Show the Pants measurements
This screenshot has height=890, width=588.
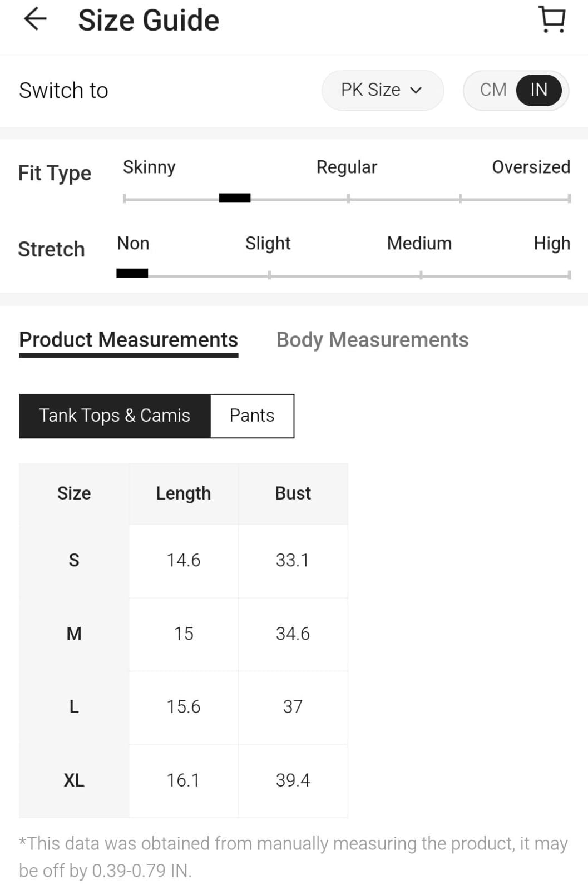pyautogui.click(x=252, y=416)
